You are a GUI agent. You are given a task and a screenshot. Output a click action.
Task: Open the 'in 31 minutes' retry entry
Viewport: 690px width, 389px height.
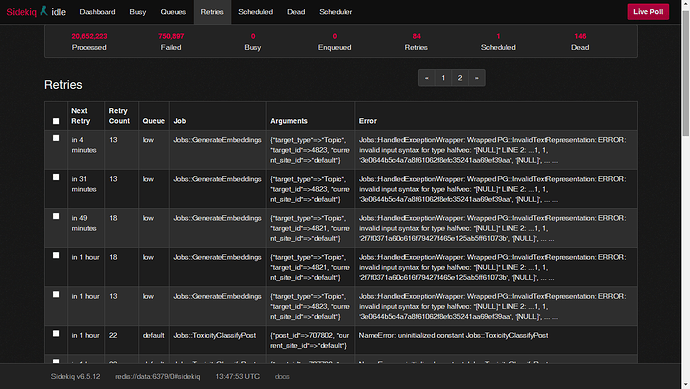coord(84,184)
